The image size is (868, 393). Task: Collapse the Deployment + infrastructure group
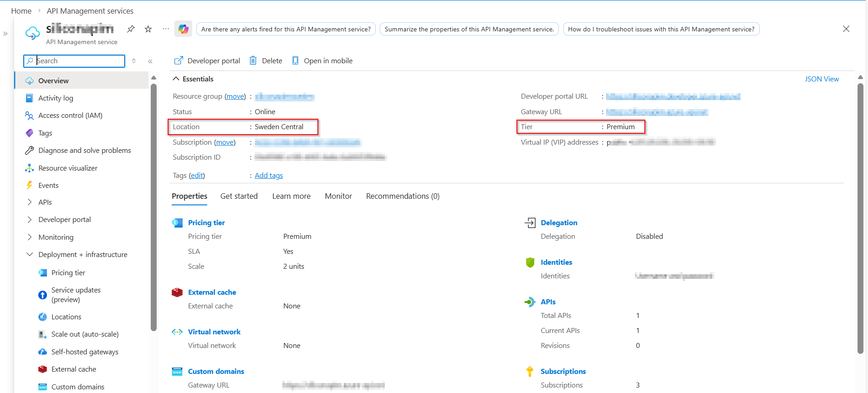30,254
